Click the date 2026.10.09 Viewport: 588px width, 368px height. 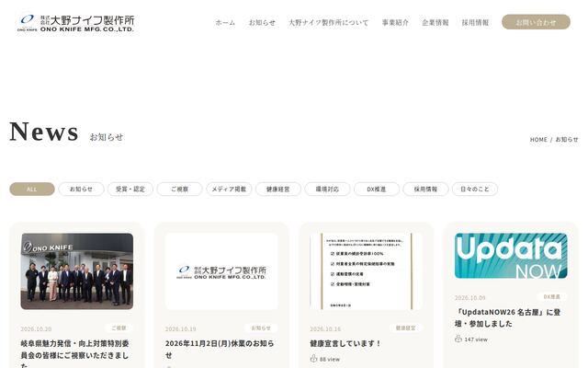[470, 298]
